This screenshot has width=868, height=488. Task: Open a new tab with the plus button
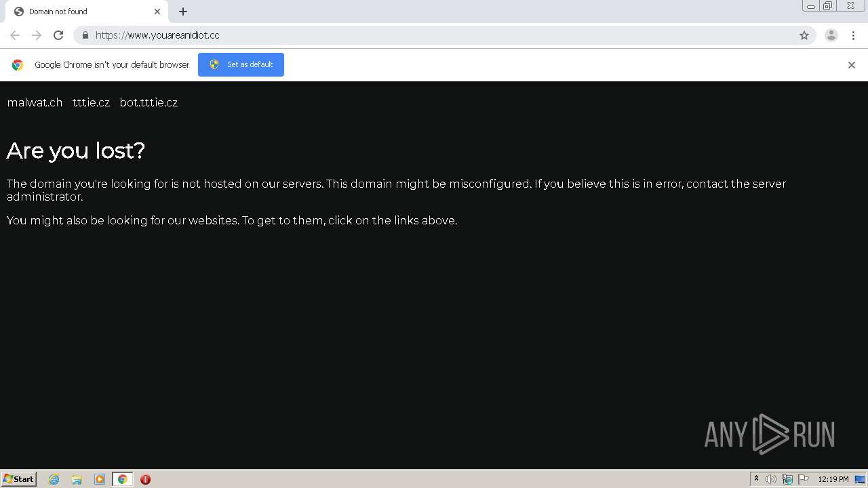click(x=183, y=12)
